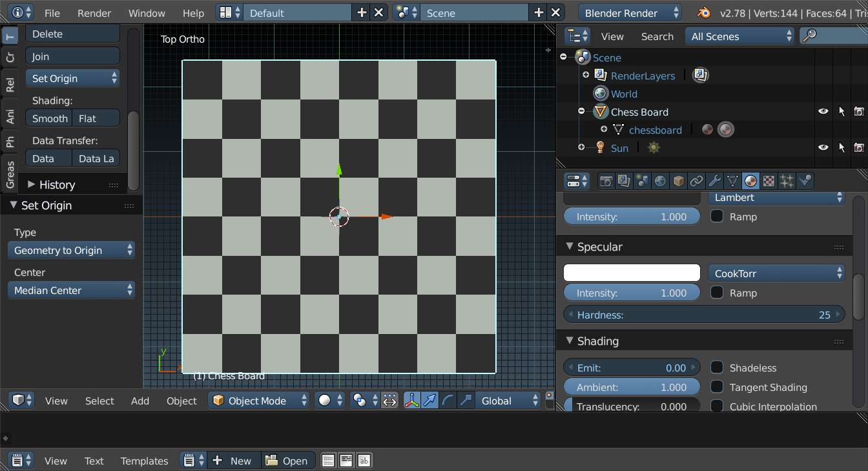Image resolution: width=868 pixels, height=471 pixels.
Task: Expand the History panel
Action: coord(31,184)
